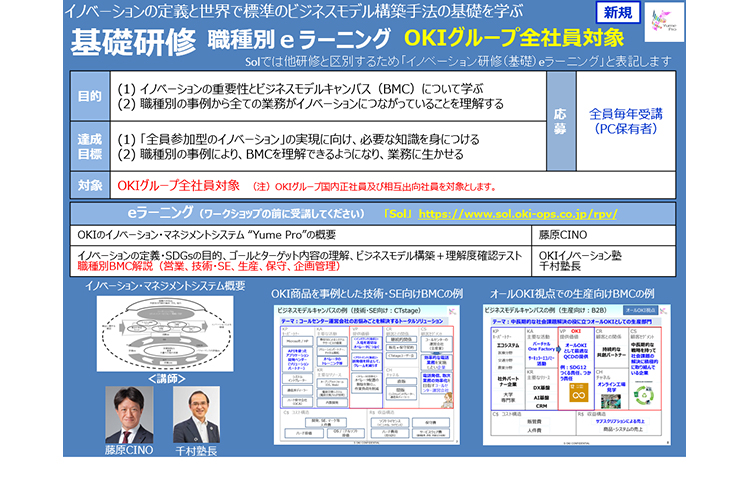750x500 pixels.
Task: Click the OKIイノベーション塾 千村塾長 cell
Action: click(604, 261)
